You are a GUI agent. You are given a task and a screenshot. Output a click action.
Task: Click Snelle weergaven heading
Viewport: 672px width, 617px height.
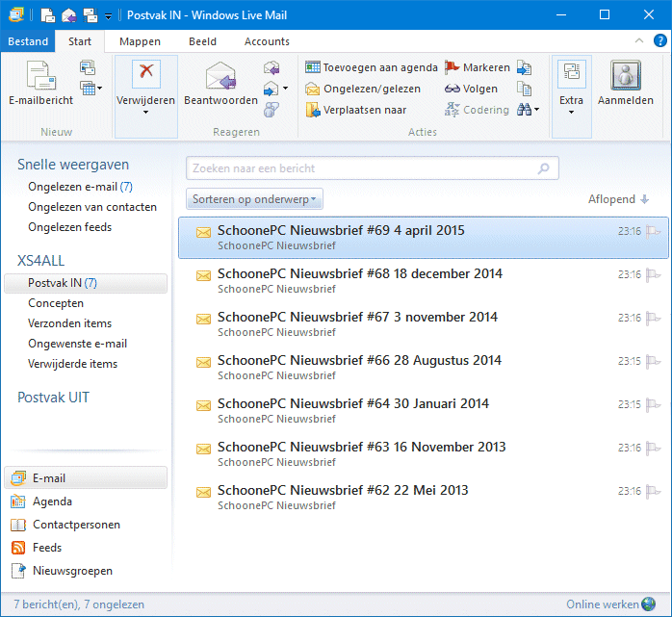(x=73, y=165)
